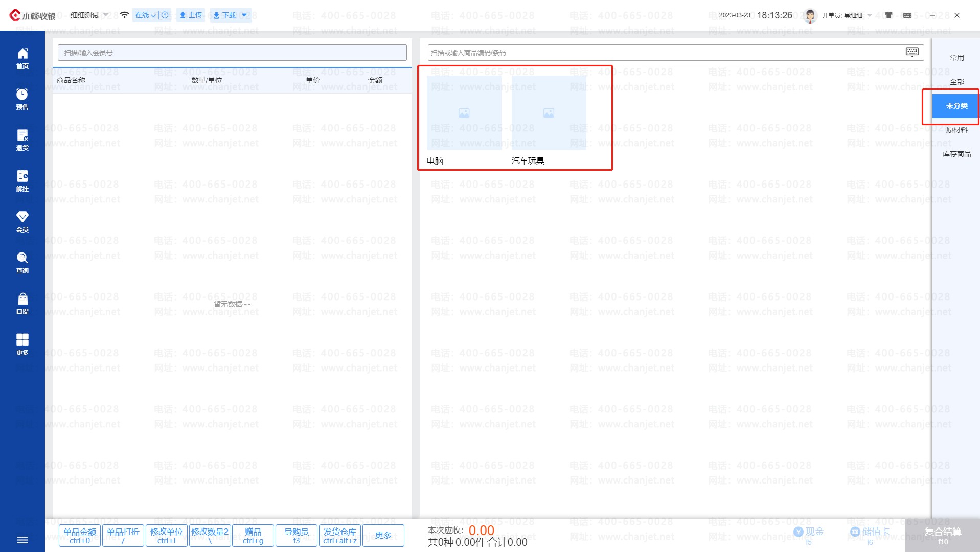
Task: Open the 更多 sidebar module grid
Action: click(x=22, y=344)
